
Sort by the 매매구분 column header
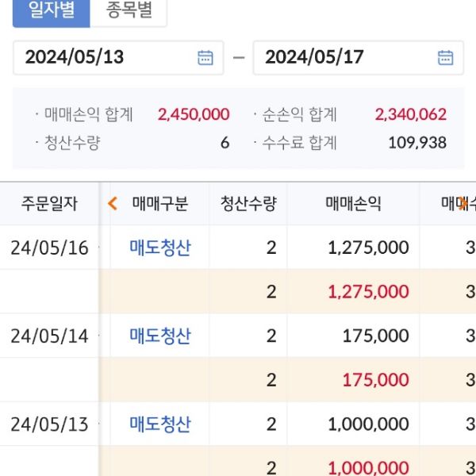160,204
